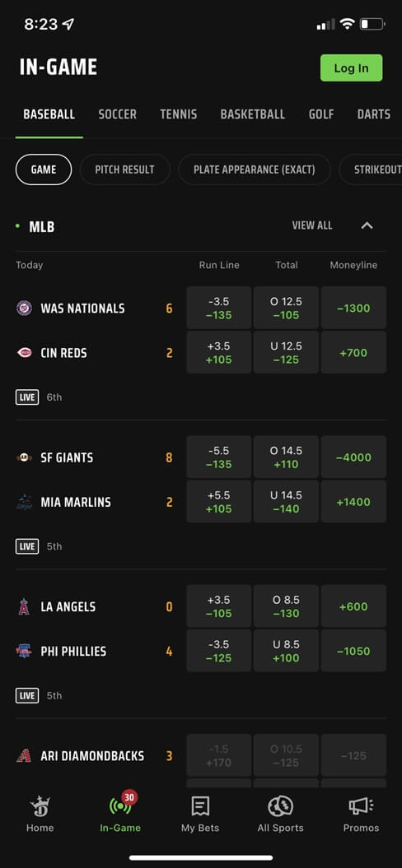Tap the In-Game live signal icon
The image size is (402, 868).
tap(120, 806)
